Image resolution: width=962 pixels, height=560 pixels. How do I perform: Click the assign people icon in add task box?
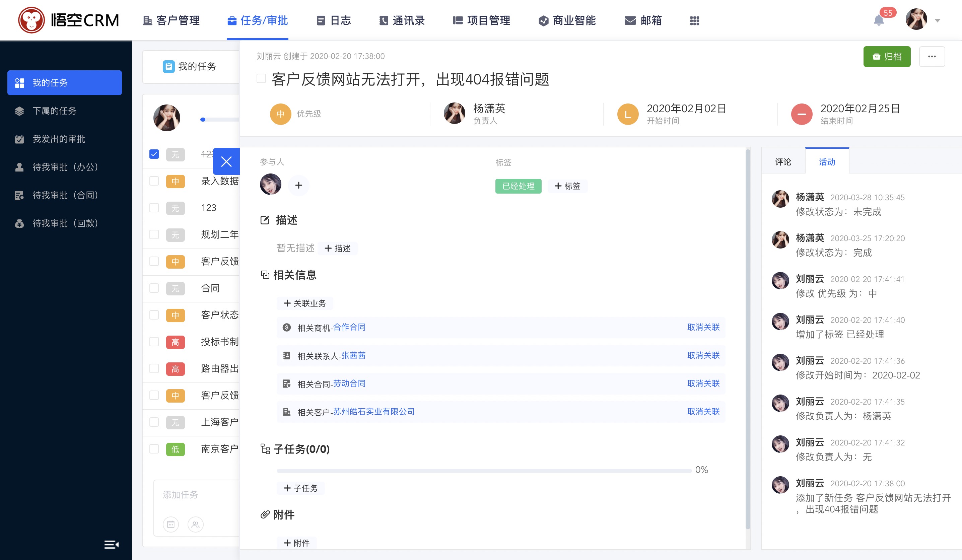click(196, 524)
